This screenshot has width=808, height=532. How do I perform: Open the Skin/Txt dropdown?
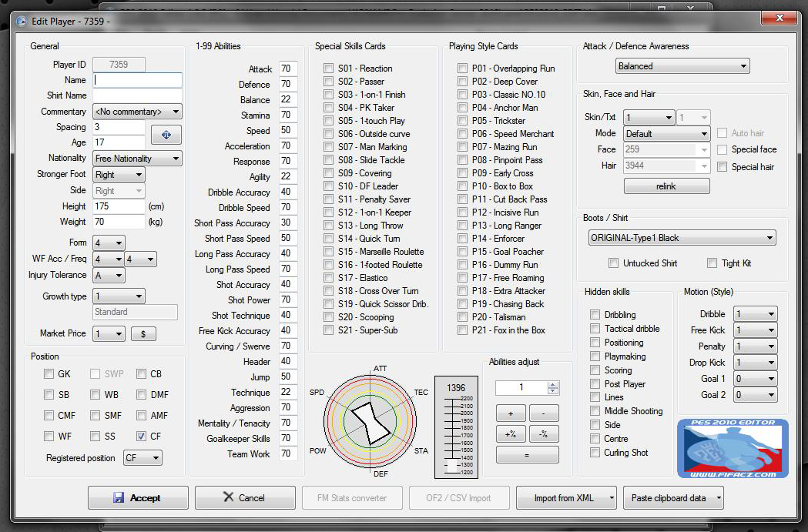(x=649, y=118)
